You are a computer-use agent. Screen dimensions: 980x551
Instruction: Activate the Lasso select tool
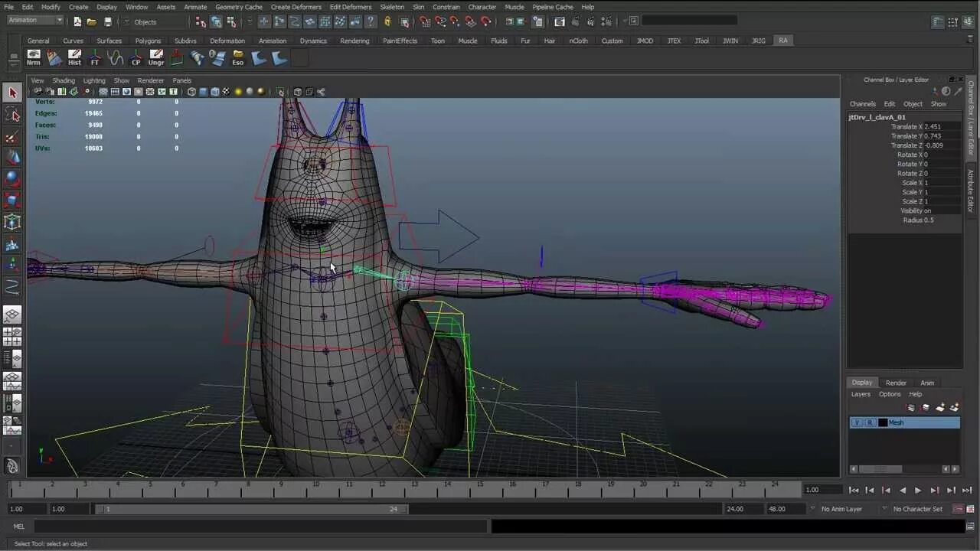pos(12,115)
